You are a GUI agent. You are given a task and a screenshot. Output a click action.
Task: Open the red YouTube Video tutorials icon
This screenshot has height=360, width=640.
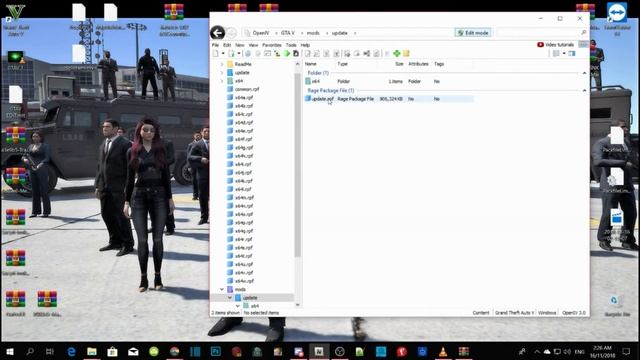click(540, 44)
